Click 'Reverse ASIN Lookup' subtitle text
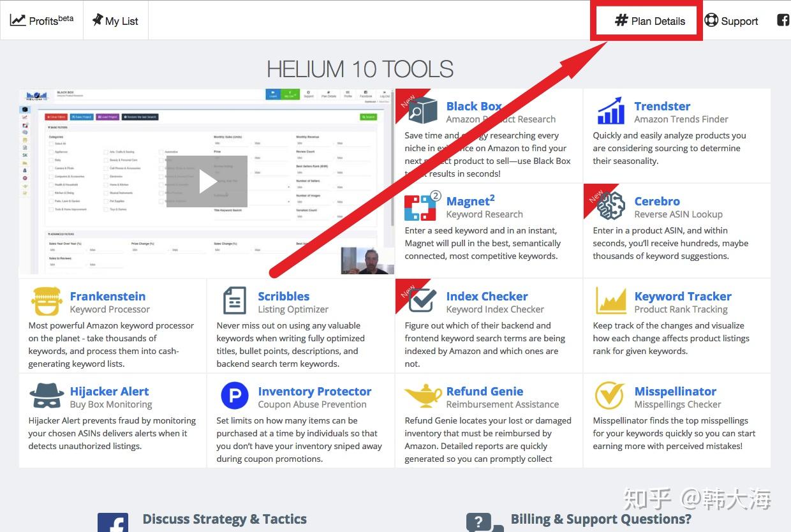 tap(679, 214)
